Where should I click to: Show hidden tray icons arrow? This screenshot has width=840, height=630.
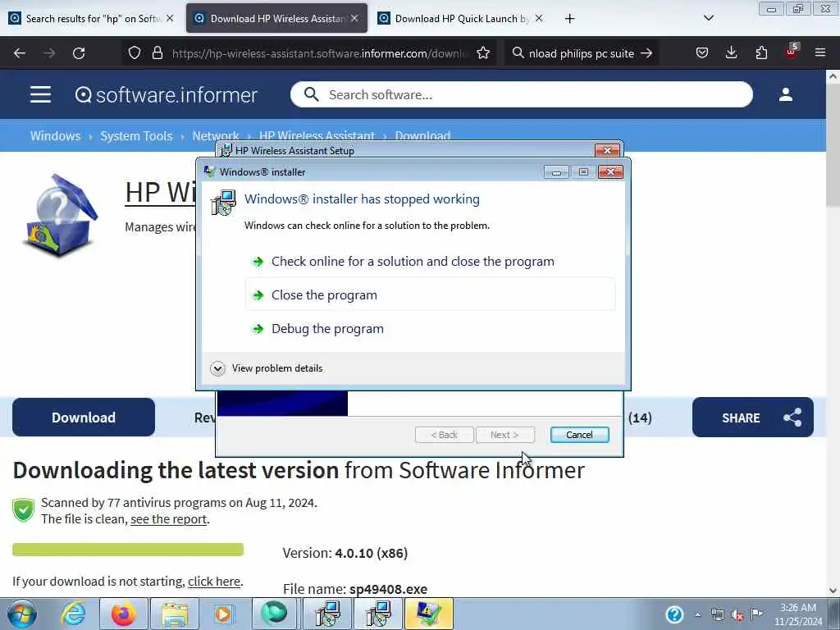coord(698,615)
